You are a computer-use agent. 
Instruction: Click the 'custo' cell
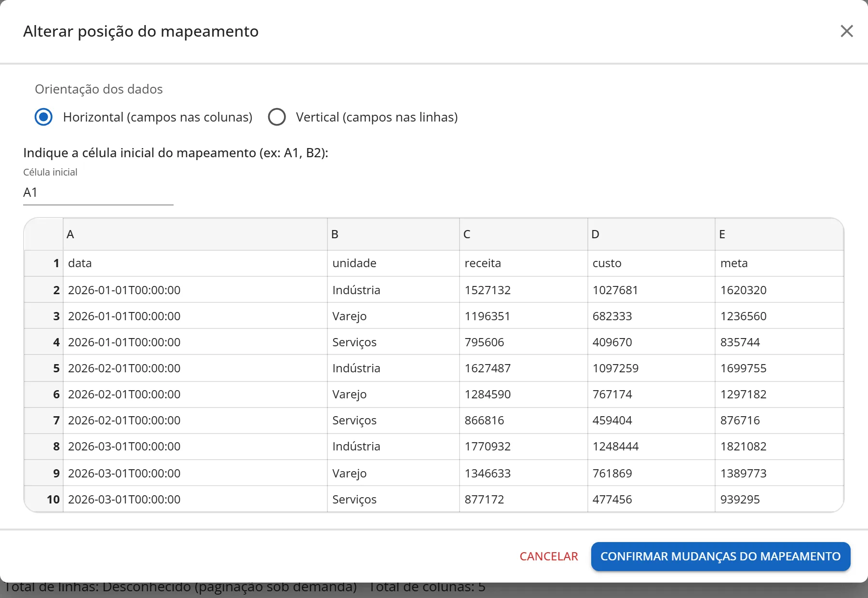pyautogui.click(x=651, y=263)
